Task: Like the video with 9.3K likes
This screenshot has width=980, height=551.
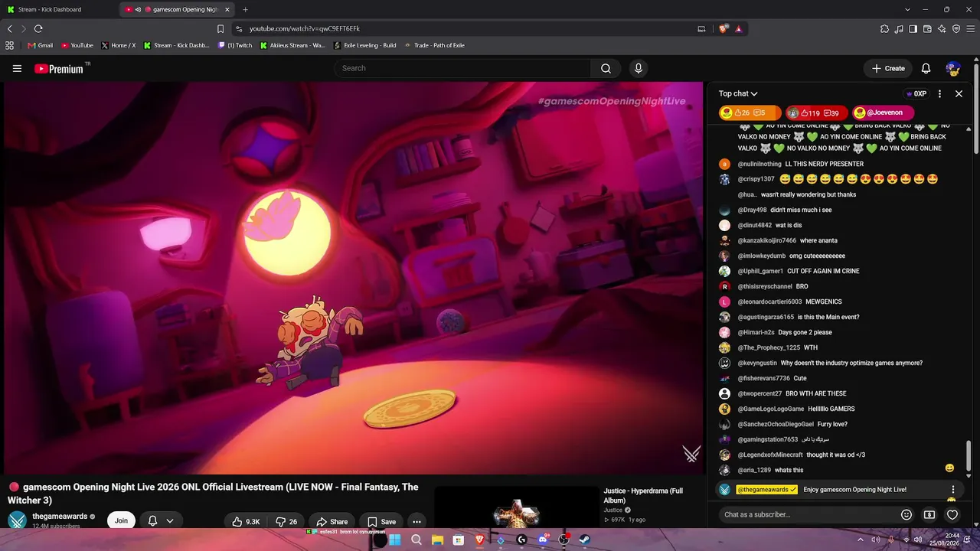Action: (247, 522)
